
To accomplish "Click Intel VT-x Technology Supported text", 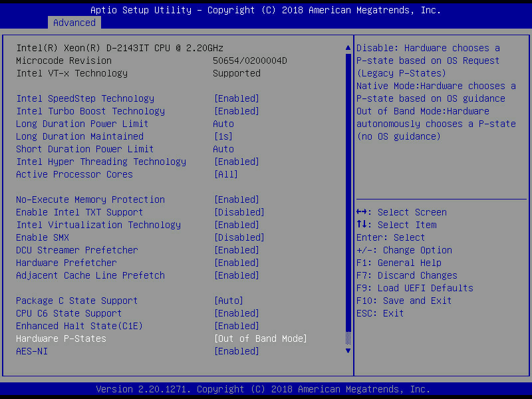I will [237, 73].
